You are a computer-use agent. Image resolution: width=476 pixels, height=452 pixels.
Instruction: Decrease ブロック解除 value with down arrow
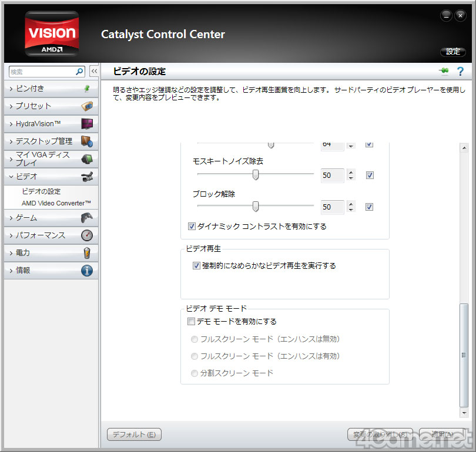click(351, 210)
